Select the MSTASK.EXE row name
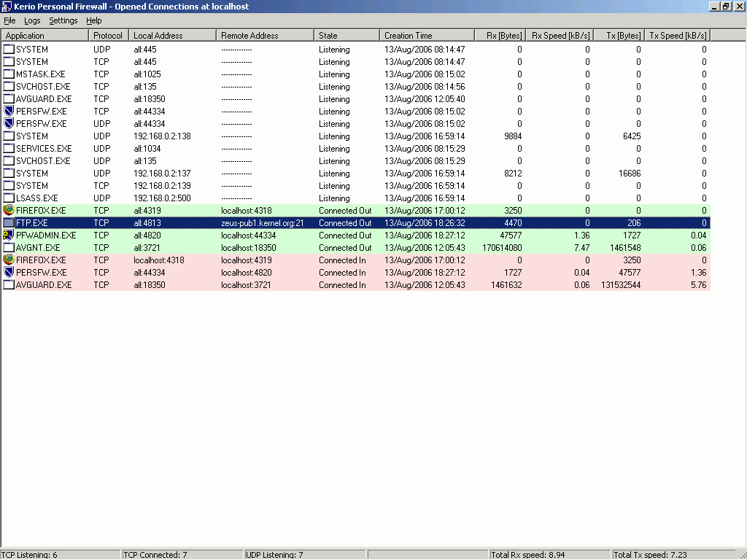The image size is (747, 560). (41, 74)
